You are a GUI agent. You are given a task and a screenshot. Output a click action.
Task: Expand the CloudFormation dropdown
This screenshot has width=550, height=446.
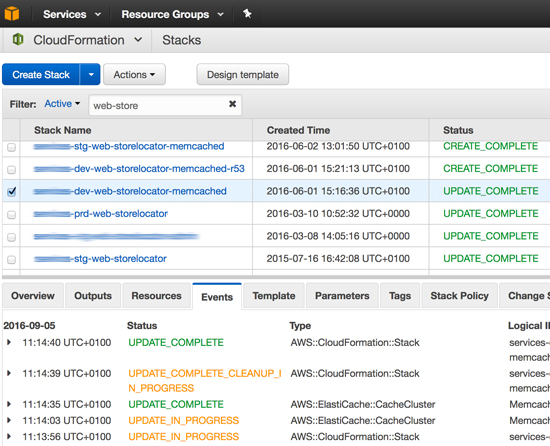[x=138, y=40]
